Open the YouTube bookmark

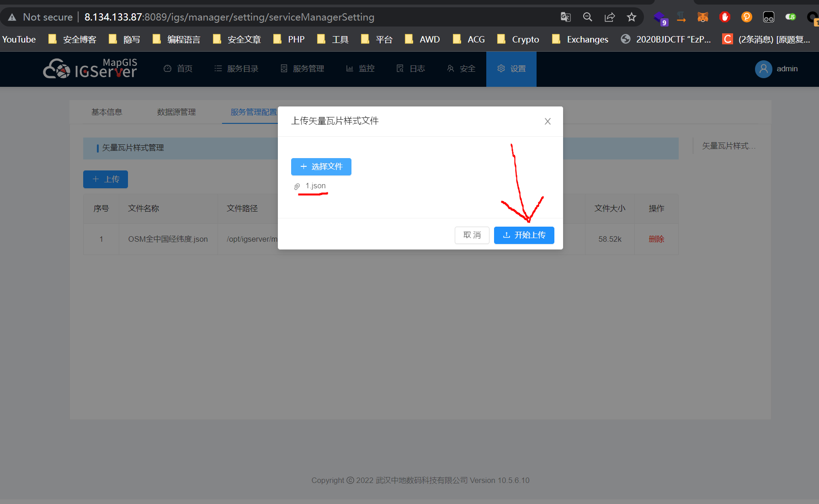(x=19, y=39)
